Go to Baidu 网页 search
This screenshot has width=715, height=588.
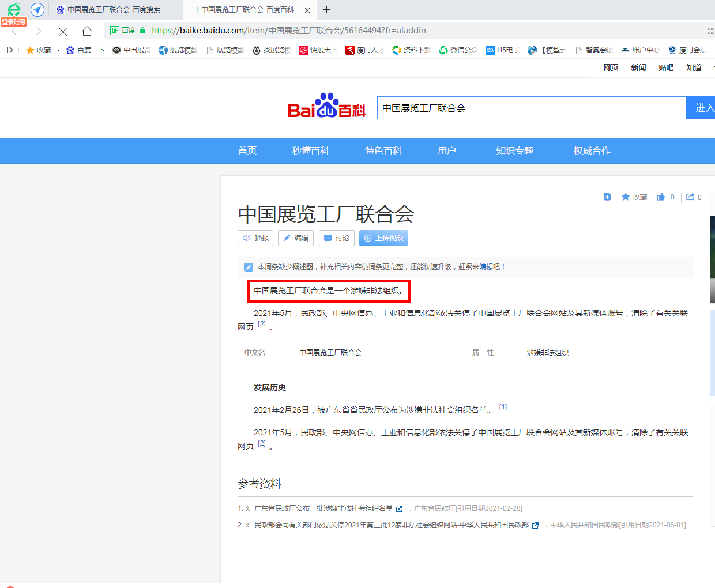[611, 68]
